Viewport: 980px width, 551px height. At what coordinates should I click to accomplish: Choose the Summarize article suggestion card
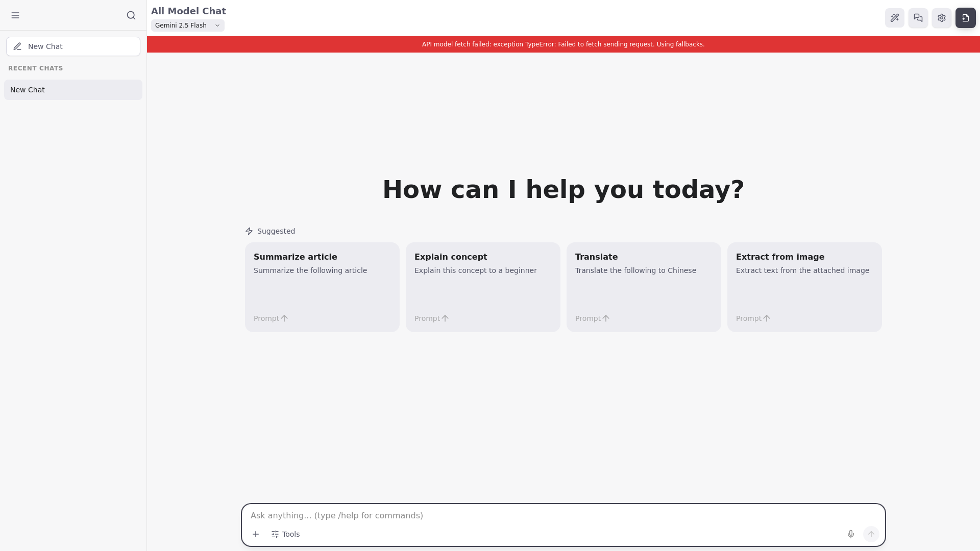tap(322, 287)
